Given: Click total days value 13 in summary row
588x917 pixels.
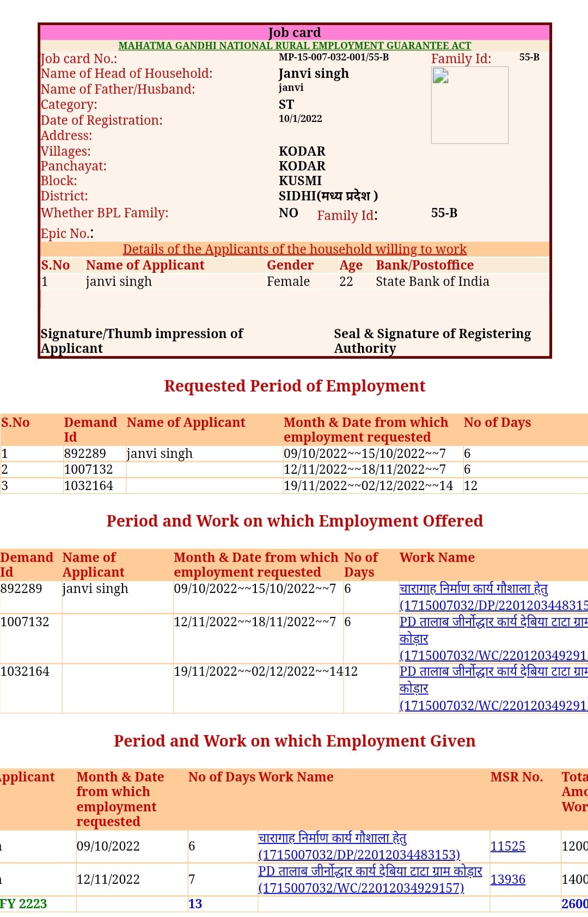Looking at the screenshot, I should 195,904.
